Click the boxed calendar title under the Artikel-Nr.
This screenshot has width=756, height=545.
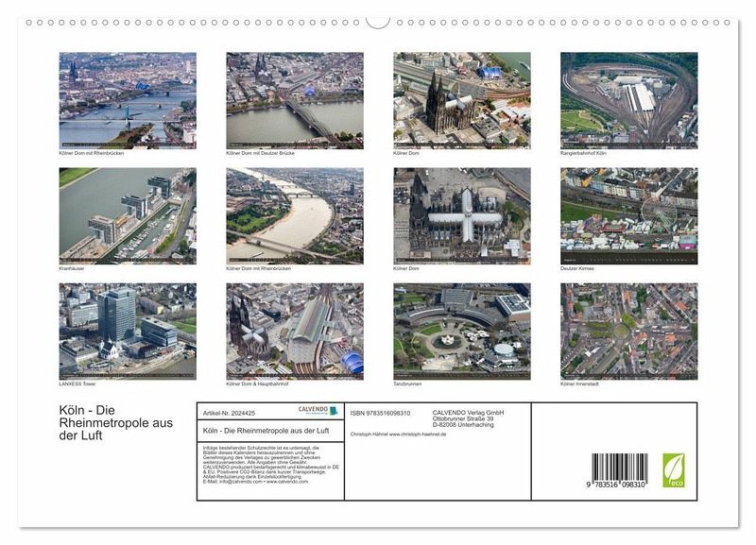266,431
